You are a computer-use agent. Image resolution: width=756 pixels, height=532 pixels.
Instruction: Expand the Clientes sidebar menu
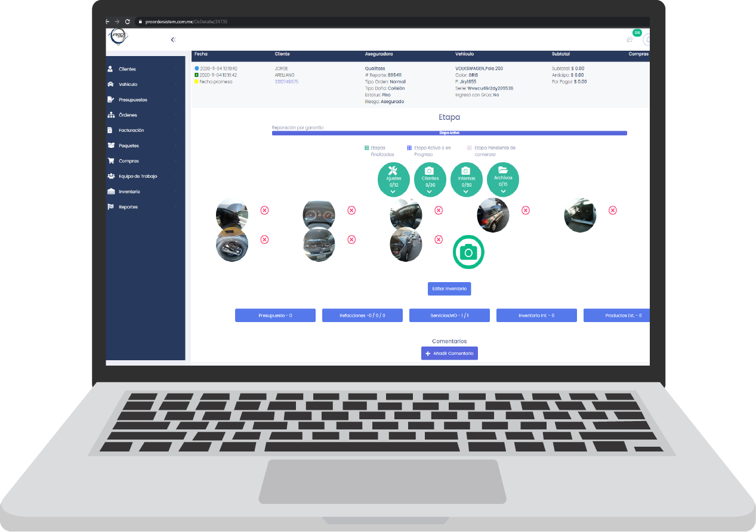(x=127, y=69)
